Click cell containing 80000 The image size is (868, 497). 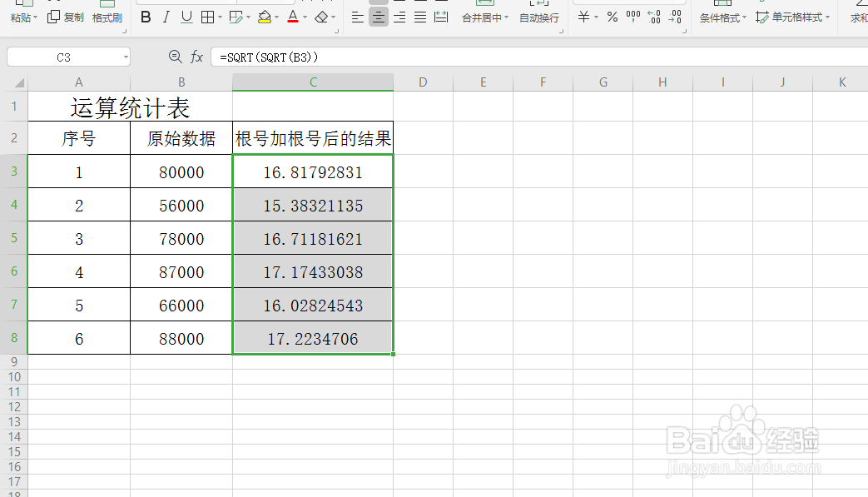181,172
